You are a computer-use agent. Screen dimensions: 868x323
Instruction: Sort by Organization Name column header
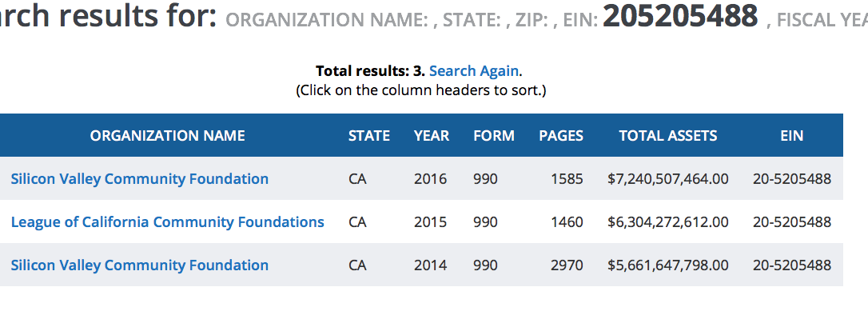pos(168,135)
